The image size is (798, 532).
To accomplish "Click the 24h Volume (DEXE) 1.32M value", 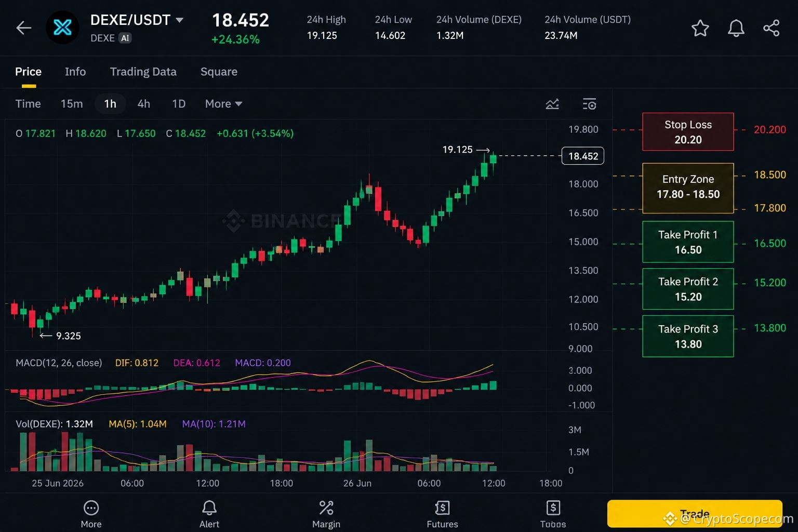I will (450, 35).
